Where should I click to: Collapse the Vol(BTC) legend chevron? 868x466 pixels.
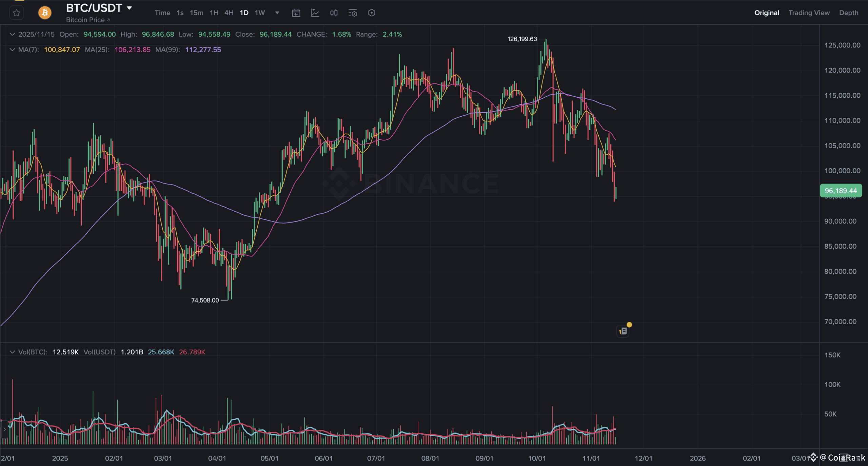pos(12,352)
